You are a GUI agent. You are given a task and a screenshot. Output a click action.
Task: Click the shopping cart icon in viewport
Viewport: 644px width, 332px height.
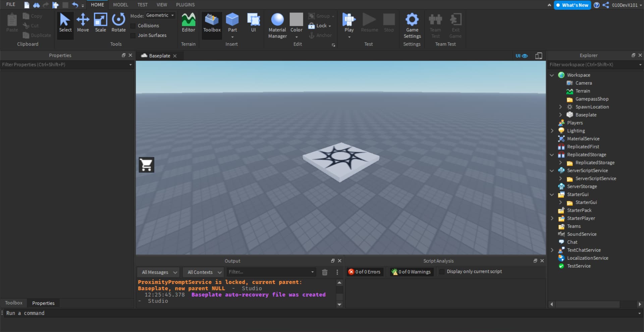click(x=147, y=165)
